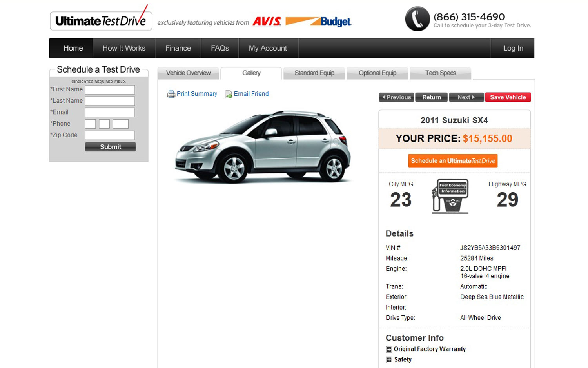Go to How It Works page
The image size is (588, 368).
click(124, 48)
